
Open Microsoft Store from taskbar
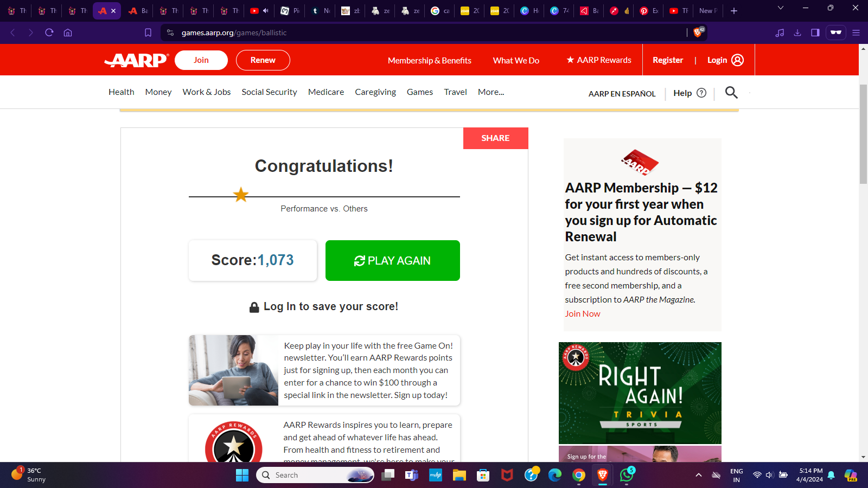pyautogui.click(x=483, y=476)
